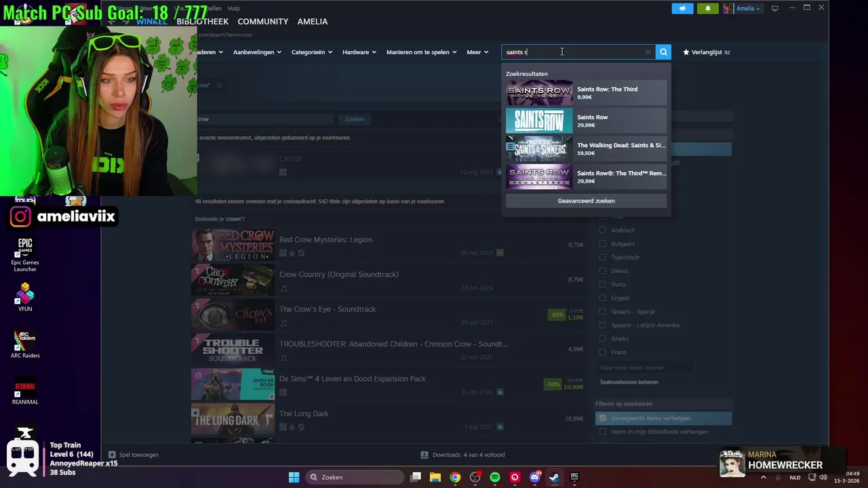Viewport: 868px width, 488px height.
Task: Open the Opera GX icon in taskbar
Action: point(515,477)
